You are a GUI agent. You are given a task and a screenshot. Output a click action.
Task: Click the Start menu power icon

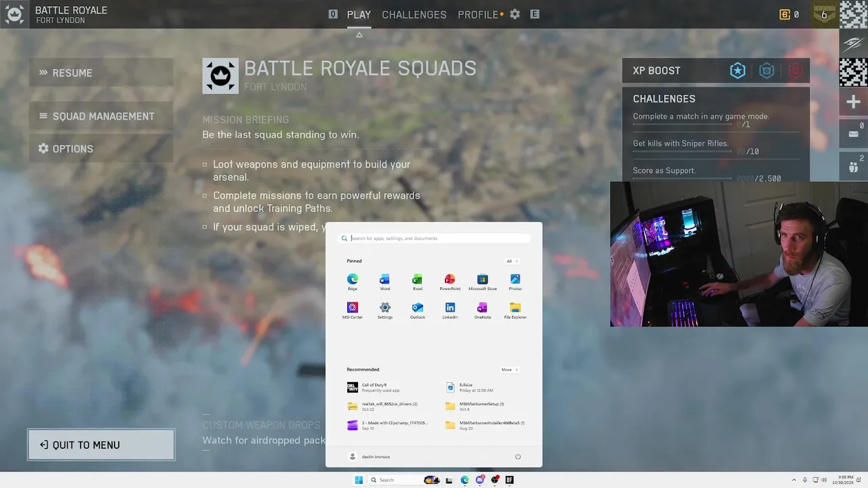(518, 457)
